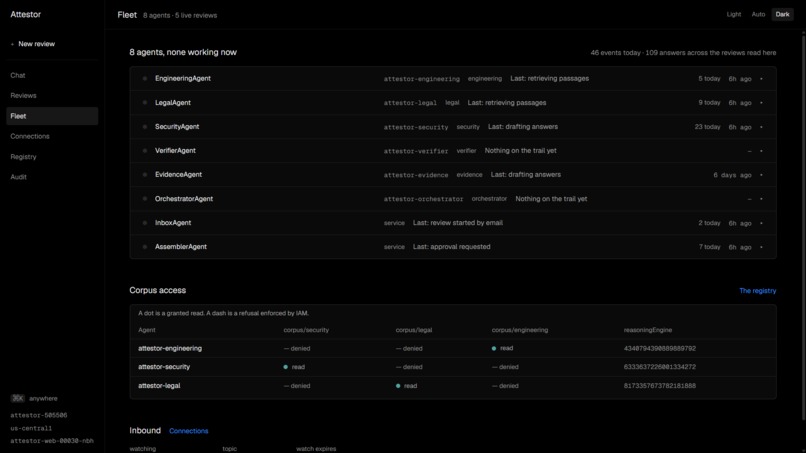Expand the SecurityAgent row trailing marker

click(761, 127)
